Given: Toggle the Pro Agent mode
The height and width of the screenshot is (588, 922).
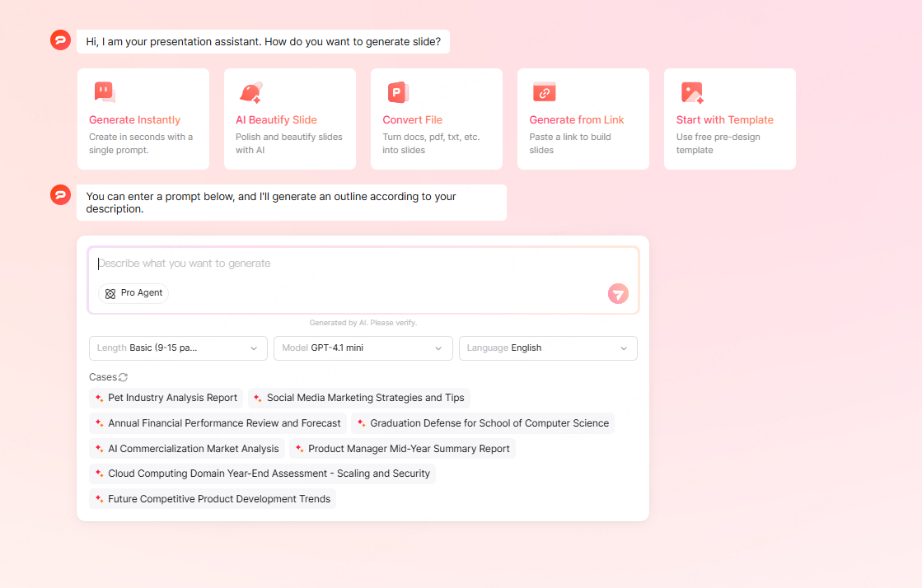Looking at the screenshot, I should [x=133, y=293].
